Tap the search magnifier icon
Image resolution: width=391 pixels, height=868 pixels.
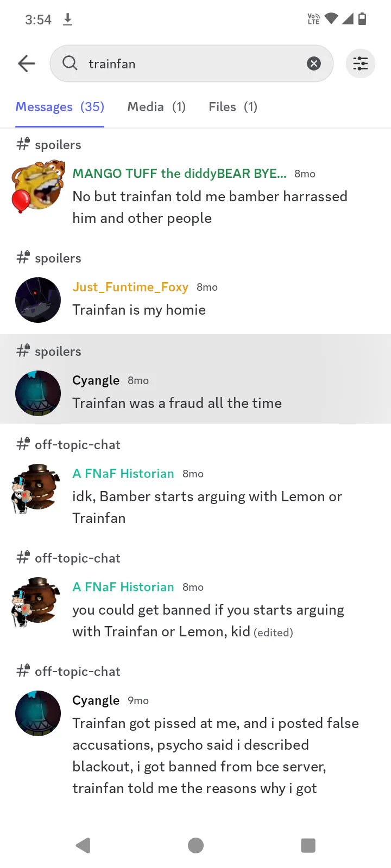70,63
